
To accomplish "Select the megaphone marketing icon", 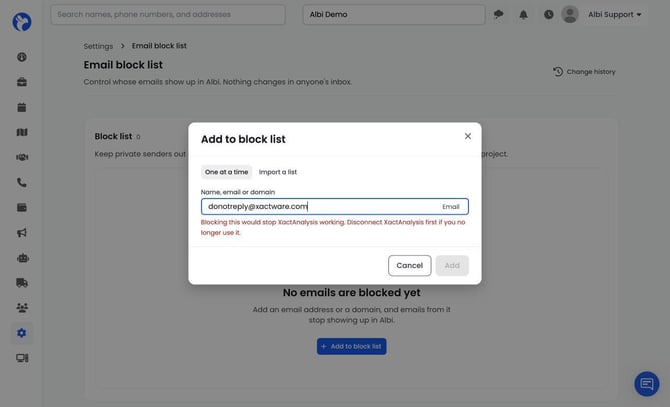I will 22,233.
